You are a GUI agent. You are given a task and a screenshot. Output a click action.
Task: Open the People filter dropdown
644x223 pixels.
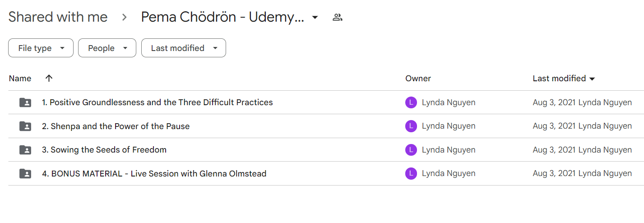pyautogui.click(x=107, y=48)
